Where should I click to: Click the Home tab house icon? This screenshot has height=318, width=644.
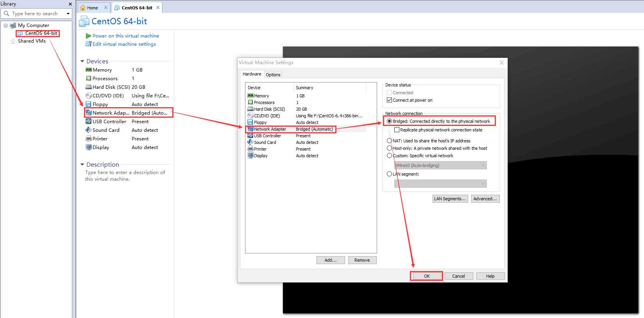pyautogui.click(x=83, y=7)
